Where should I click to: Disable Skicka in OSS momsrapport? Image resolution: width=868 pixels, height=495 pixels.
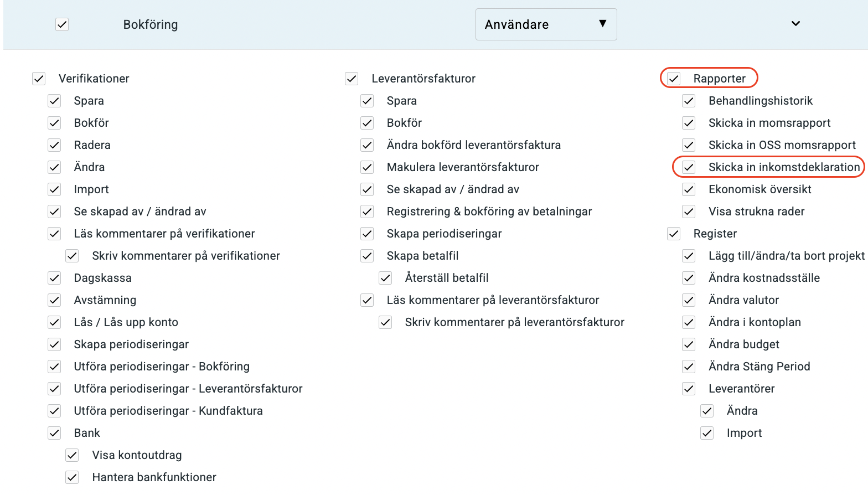(x=689, y=145)
